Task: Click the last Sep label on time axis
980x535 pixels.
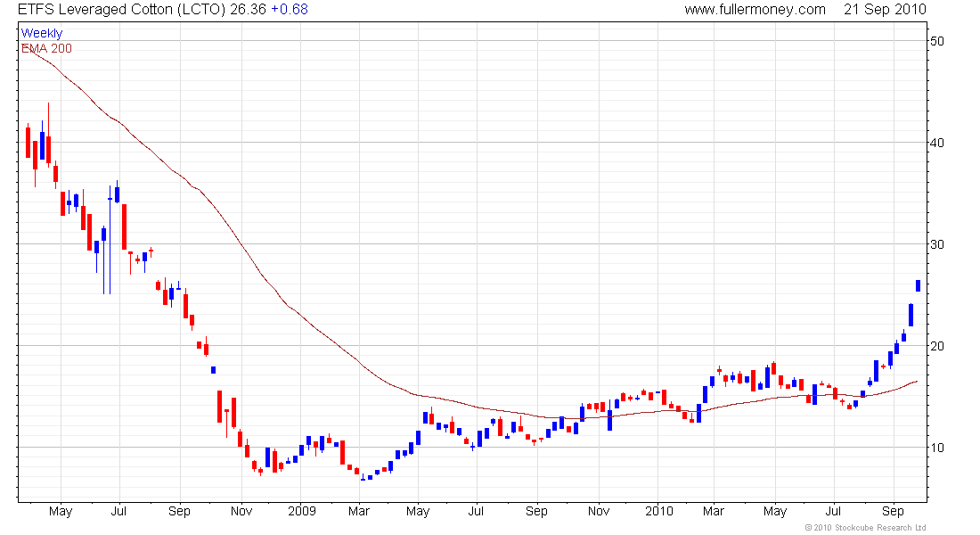Action: [893, 511]
